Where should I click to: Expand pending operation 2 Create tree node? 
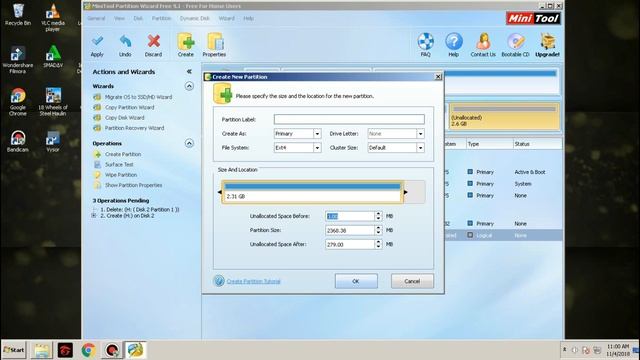click(94, 216)
